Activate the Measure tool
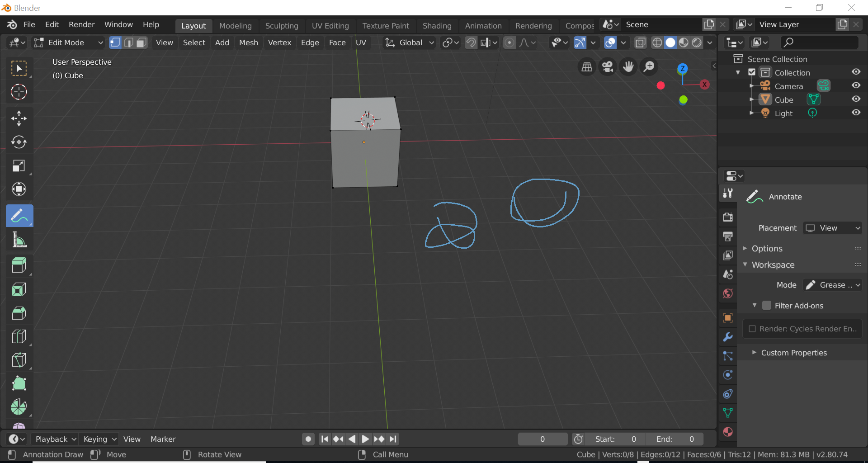Image resolution: width=868 pixels, height=463 pixels. point(19,240)
